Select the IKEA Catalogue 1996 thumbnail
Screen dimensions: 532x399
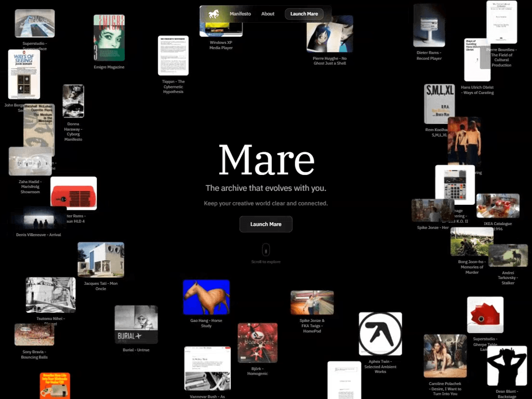498,206
